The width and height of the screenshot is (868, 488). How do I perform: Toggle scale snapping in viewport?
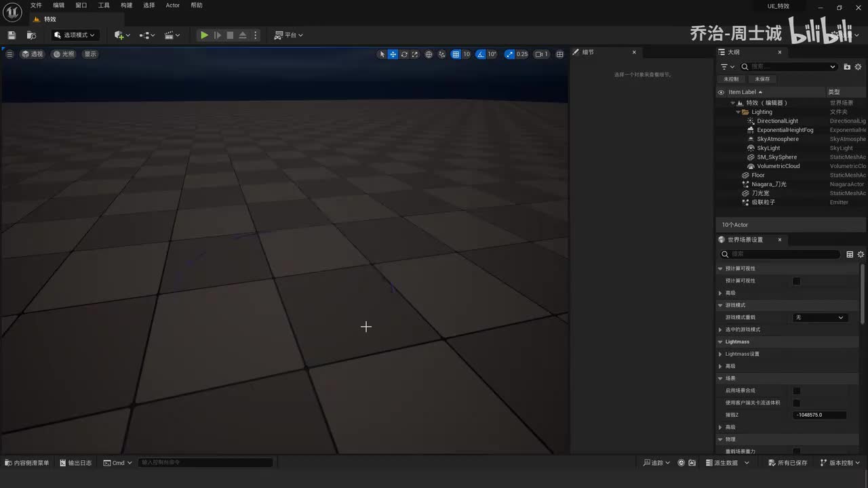coord(510,54)
